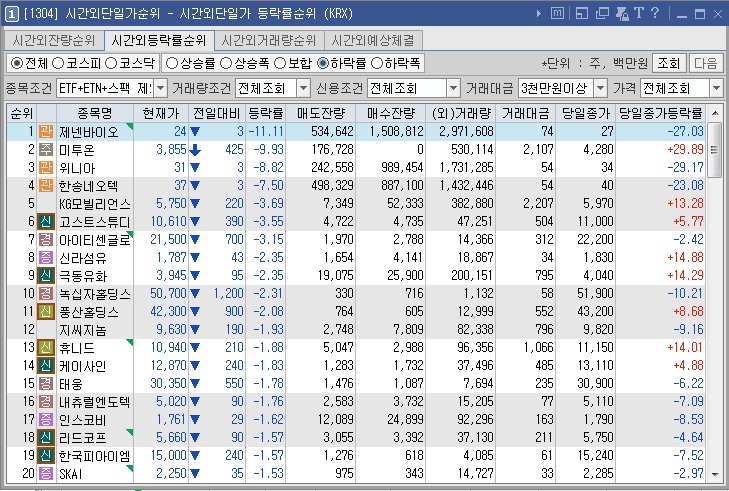Click the 'm' memo icon in title bar
Screen dimensions: 729x491
557,13
